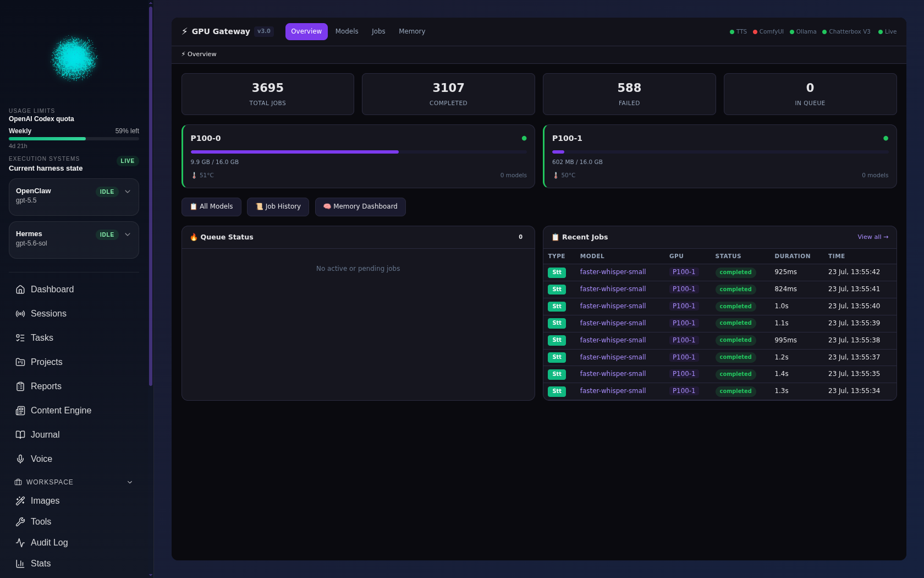Screen dimensions: 924x578
Task: Expand the OpenClaw harness card
Action: tap(128, 192)
